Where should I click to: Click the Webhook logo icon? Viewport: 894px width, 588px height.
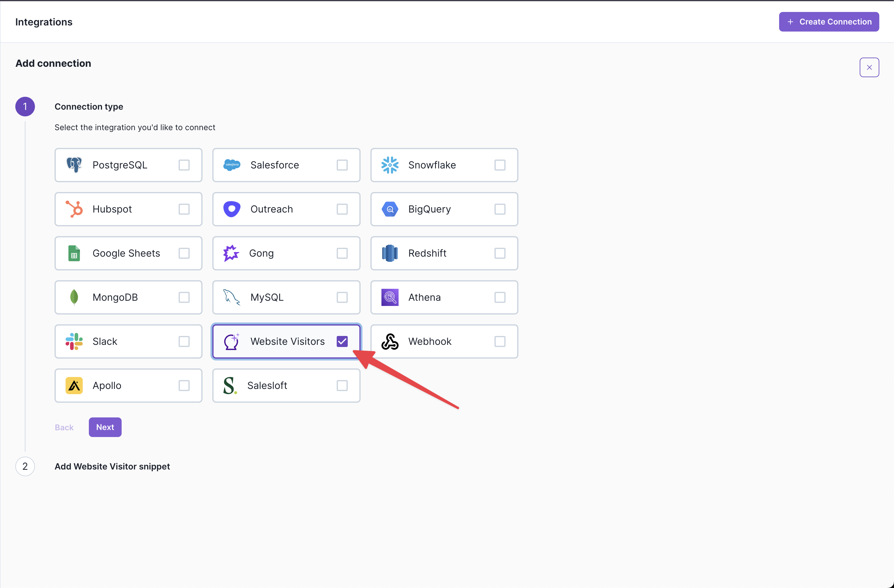389,341
